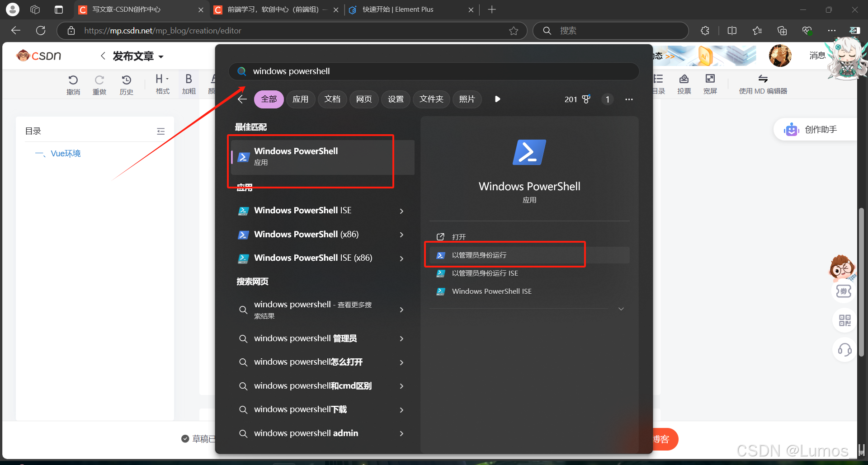Open browser split screen icon
The image size is (868, 465).
(x=732, y=31)
